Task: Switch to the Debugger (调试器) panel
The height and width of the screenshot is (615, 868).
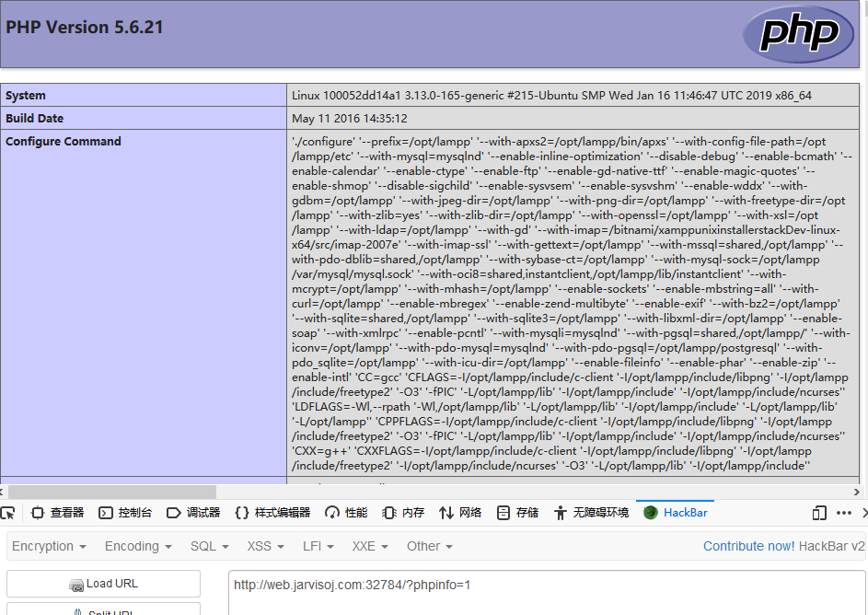Action: click(x=193, y=513)
